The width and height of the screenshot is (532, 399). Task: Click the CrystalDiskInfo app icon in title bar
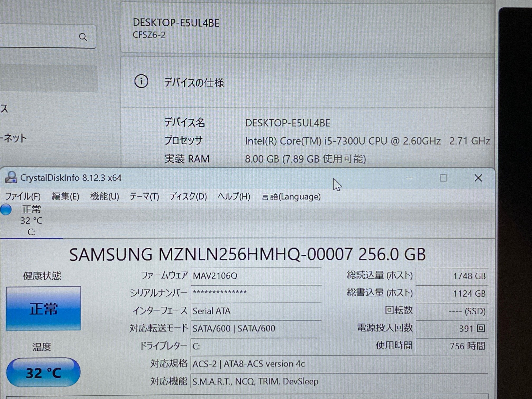(x=11, y=177)
